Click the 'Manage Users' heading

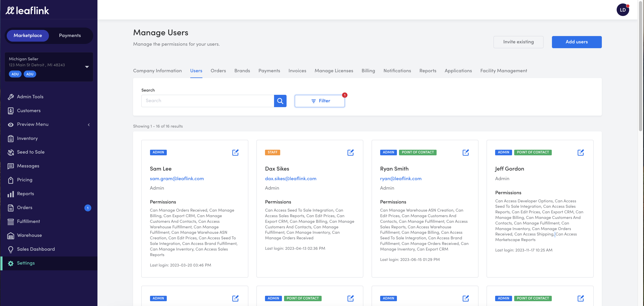click(x=160, y=33)
